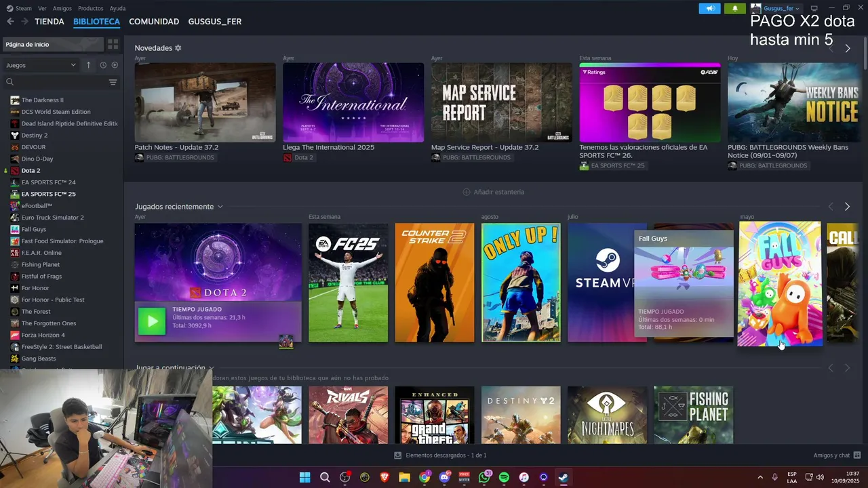
Task: Open EA SPORTS FC 26 ratings news card
Action: 650,102
